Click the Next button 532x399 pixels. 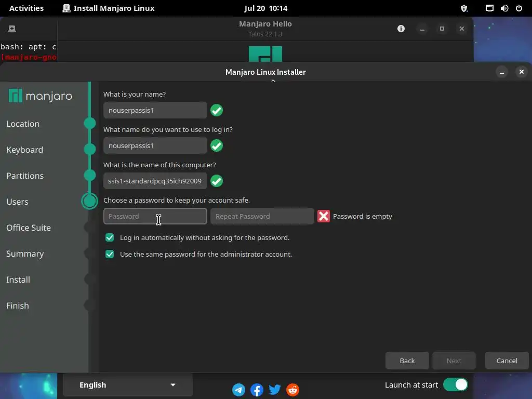pos(454,361)
